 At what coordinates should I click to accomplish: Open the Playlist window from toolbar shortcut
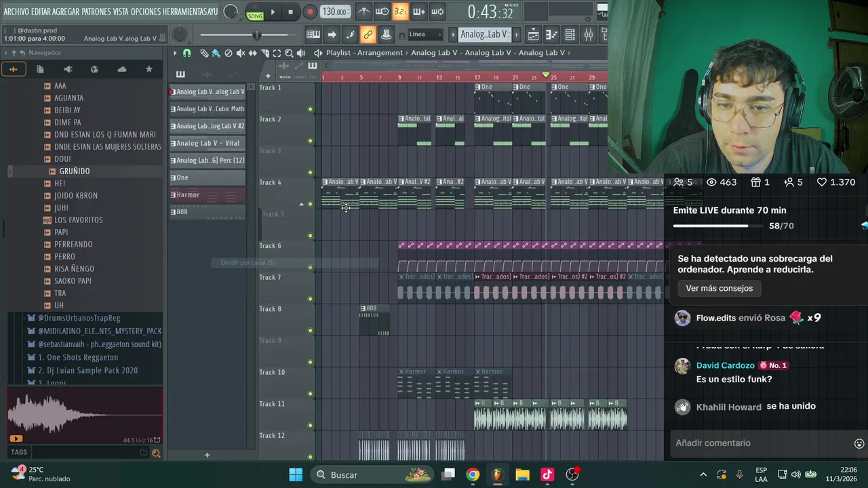pyautogui.click(x=534, y=34)
